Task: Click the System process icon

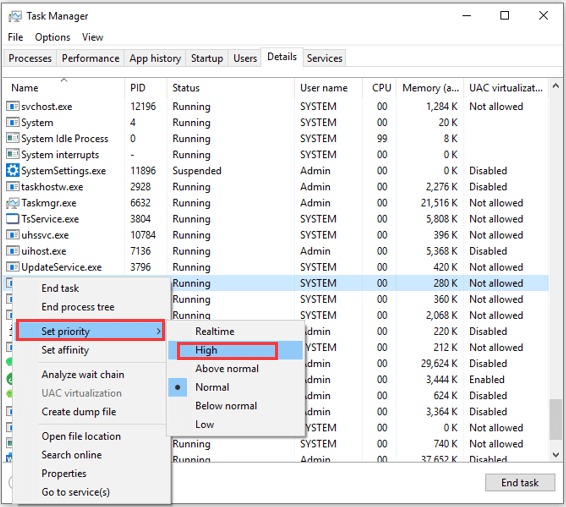Action: pos(13,122)
